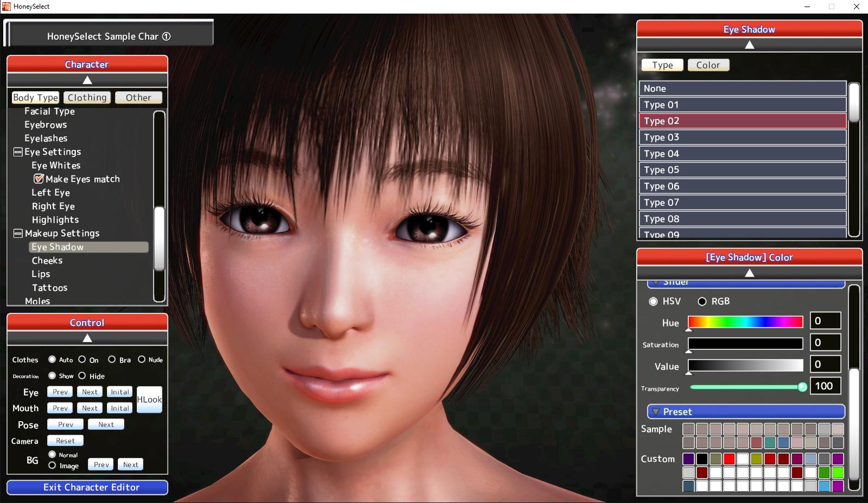Switch to the Clothing tab
868x503 pixels.
click(x=87, y=98)
